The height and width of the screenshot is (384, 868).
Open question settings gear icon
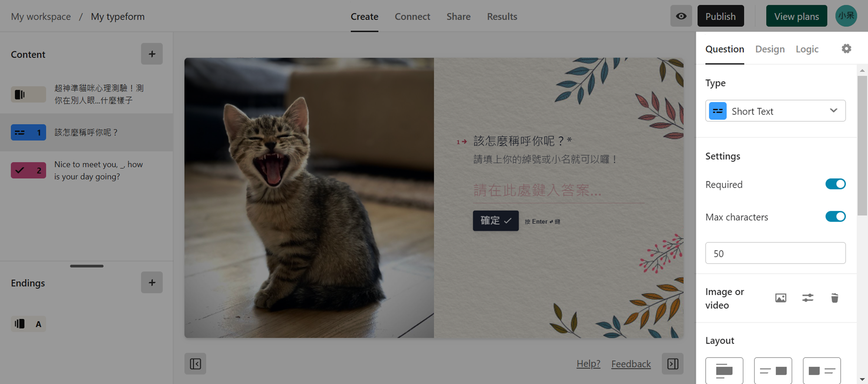click(846, 49)
